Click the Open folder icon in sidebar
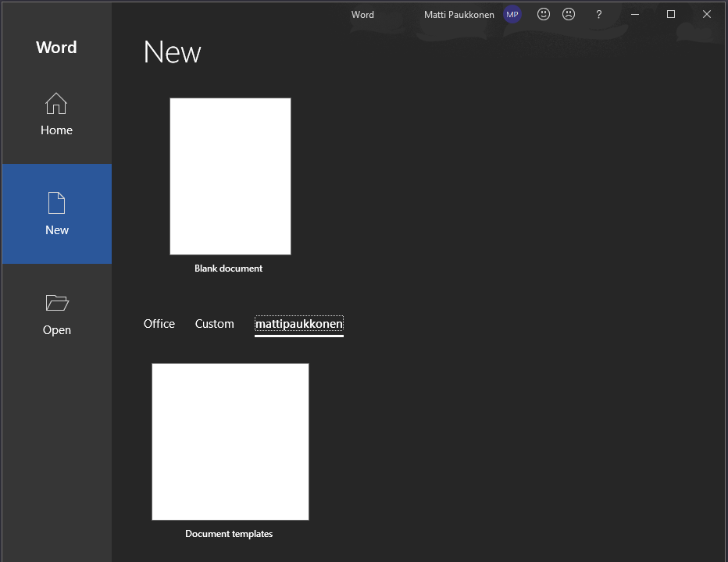The image size is (728, 562). click(x=56, y=303)
